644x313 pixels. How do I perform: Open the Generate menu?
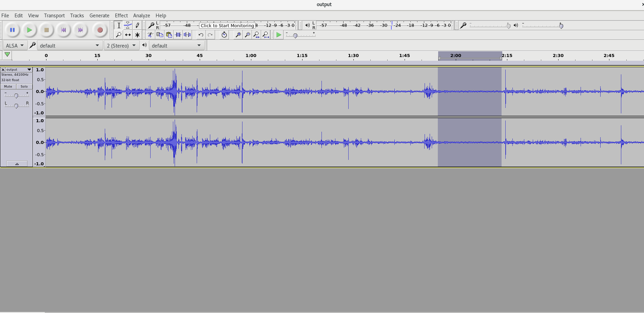click(x=99, y=16)
